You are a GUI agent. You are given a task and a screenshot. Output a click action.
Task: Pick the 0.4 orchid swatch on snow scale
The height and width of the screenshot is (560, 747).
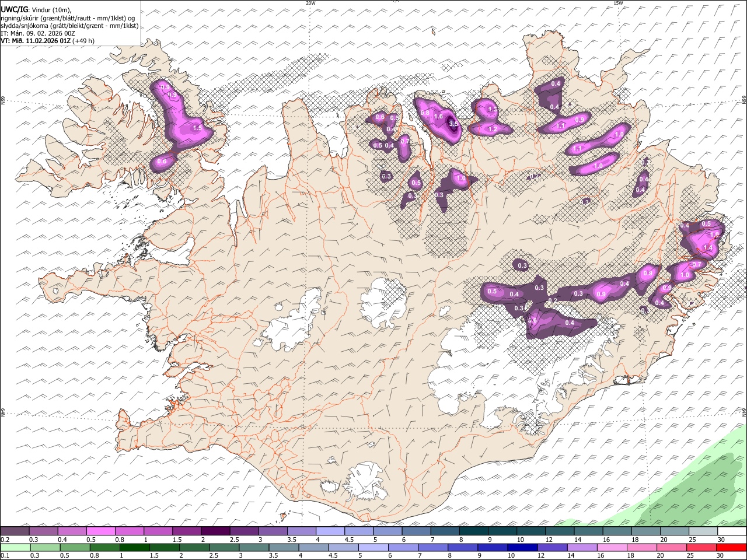tap(72, 531)
